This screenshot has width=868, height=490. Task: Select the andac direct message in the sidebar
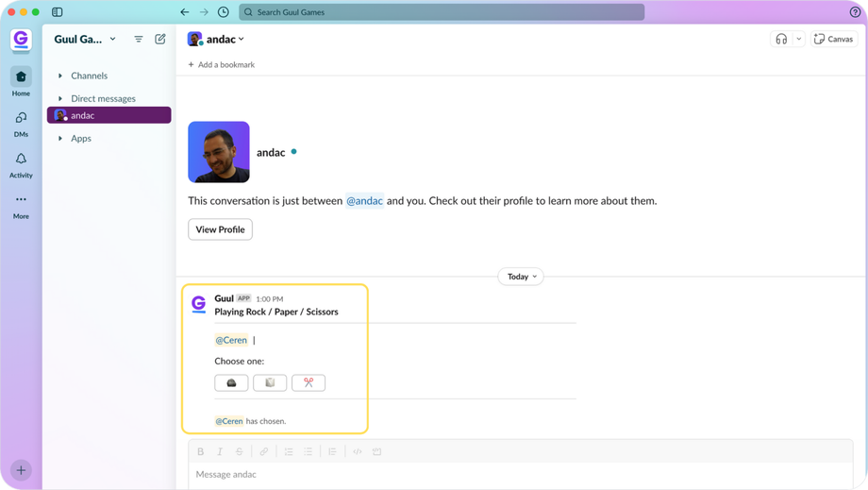coord(109,115)
